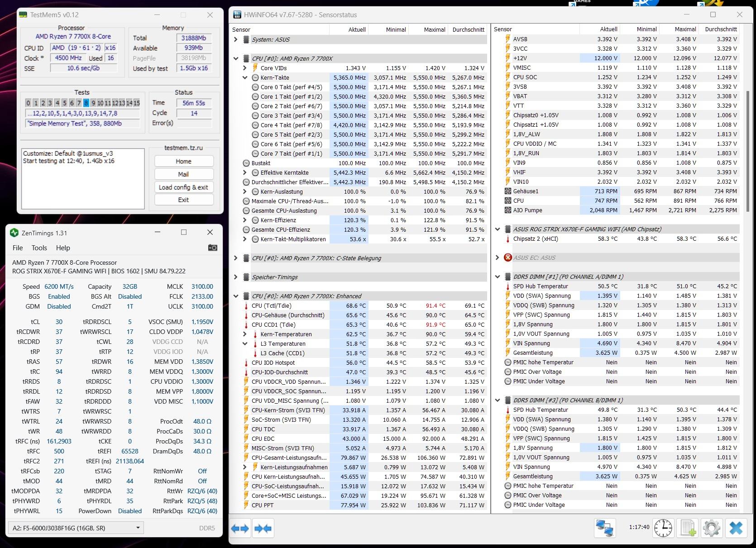Expand the Kern-Temperaturen row
756x548 pixels.
point(245,334)
